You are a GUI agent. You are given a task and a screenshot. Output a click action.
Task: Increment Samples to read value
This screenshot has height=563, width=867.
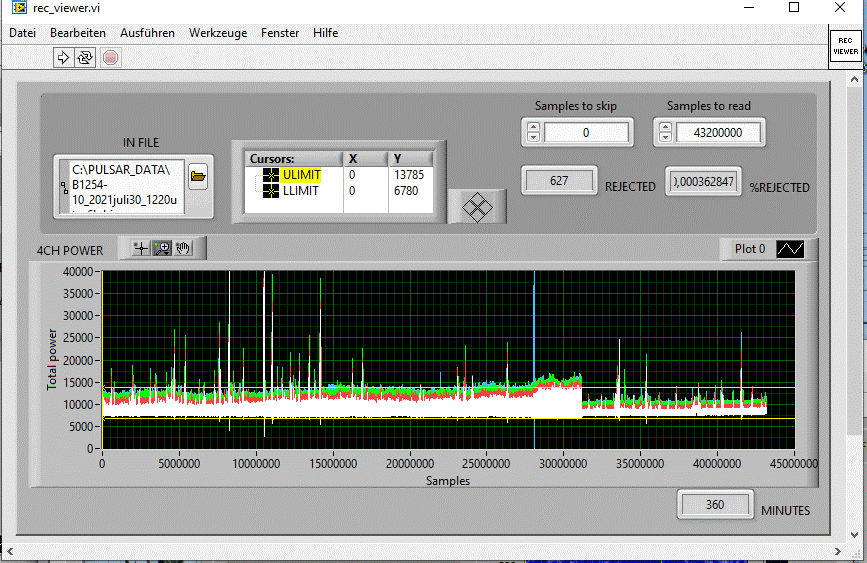[666, 128]
